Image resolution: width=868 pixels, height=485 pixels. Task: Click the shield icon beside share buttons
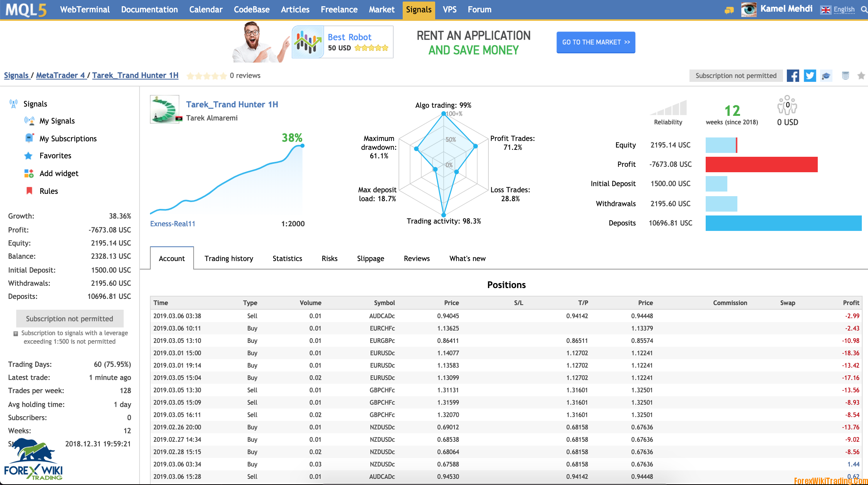pyautogui.click(x=845, y=76)
